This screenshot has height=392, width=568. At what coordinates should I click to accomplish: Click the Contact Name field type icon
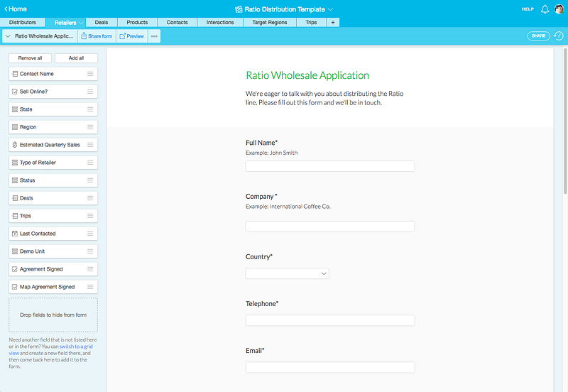coord(15,74)
